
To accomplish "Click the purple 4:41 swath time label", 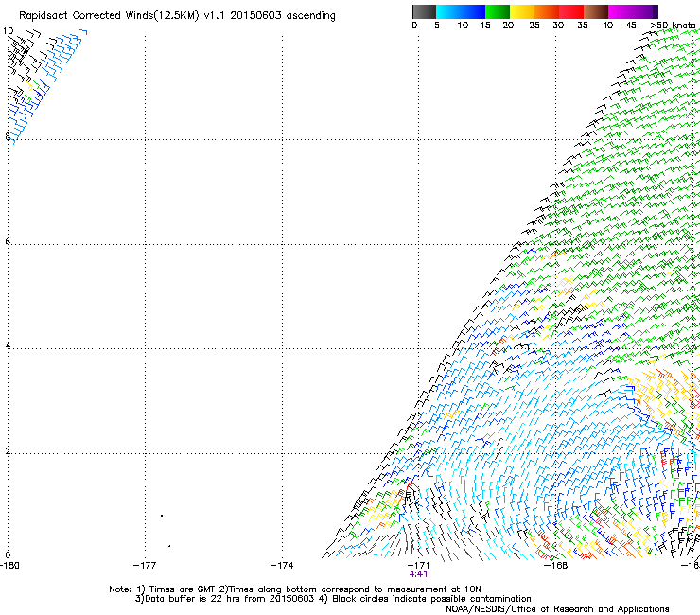I will (418, 574).
